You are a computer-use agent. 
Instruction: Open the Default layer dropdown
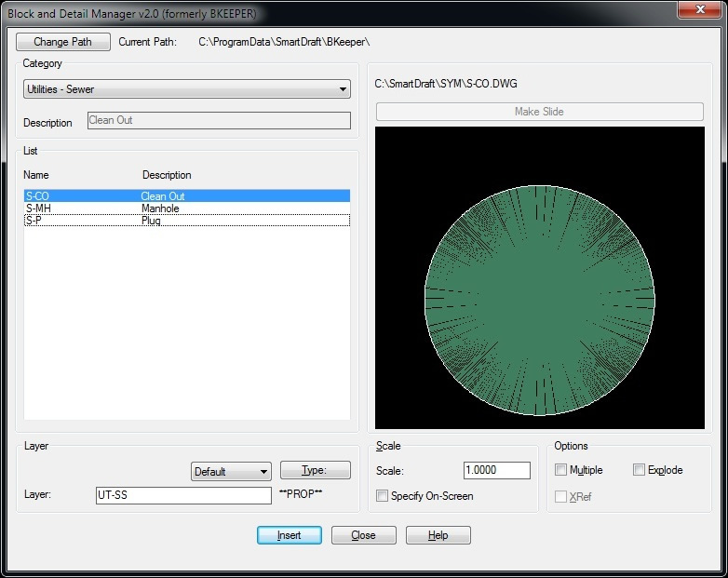[231, 472]
